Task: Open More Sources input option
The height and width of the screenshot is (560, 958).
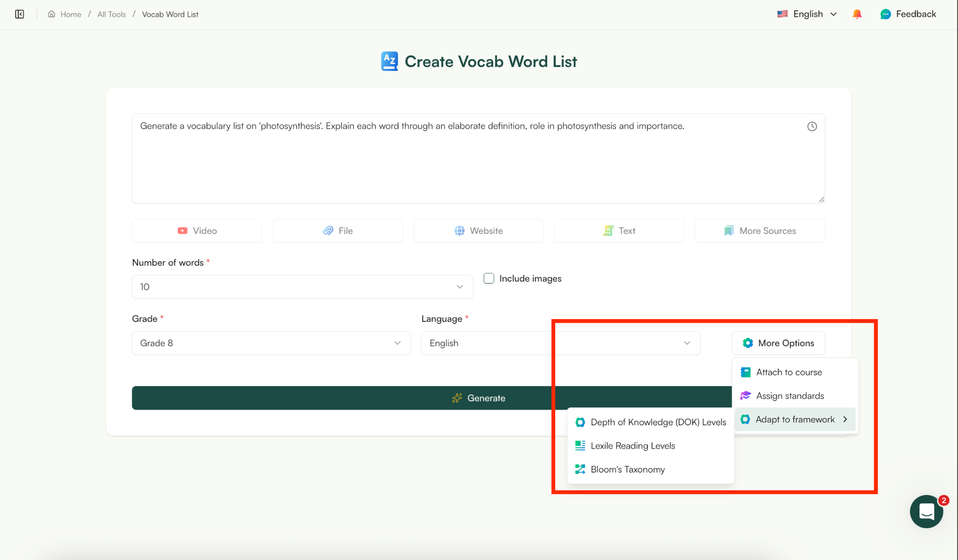Action: 759,230
